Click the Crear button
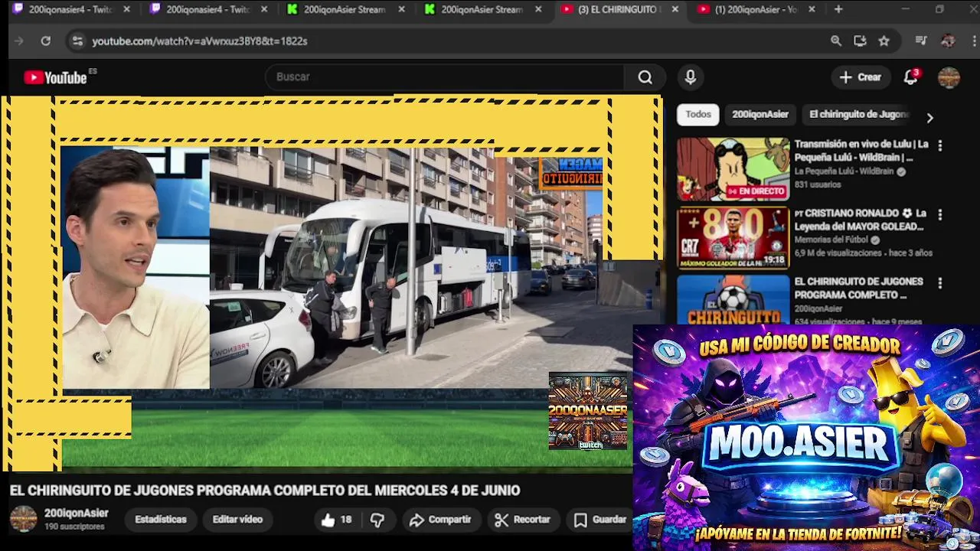 (861, 77)
